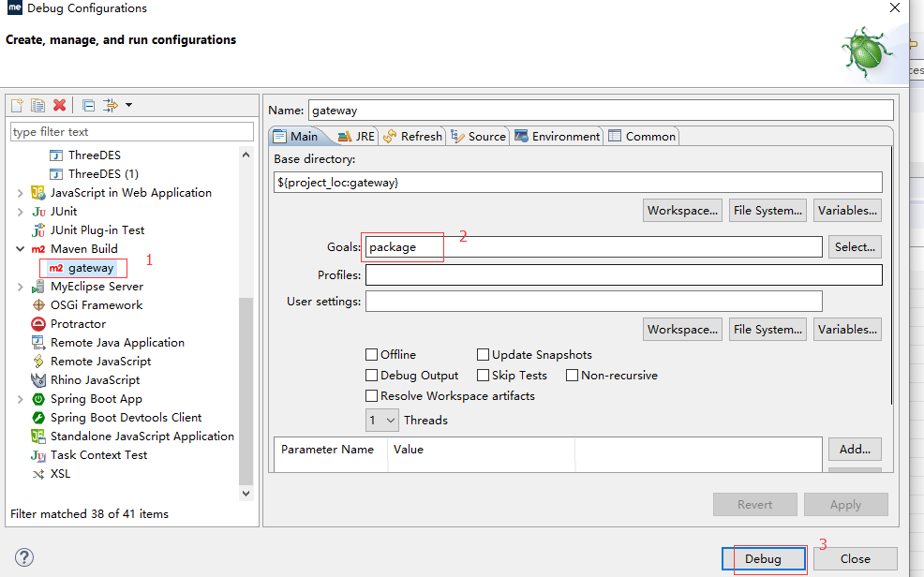Click the configuration tree scroll down arrow
Screen dimensions: 924x577
246,494
